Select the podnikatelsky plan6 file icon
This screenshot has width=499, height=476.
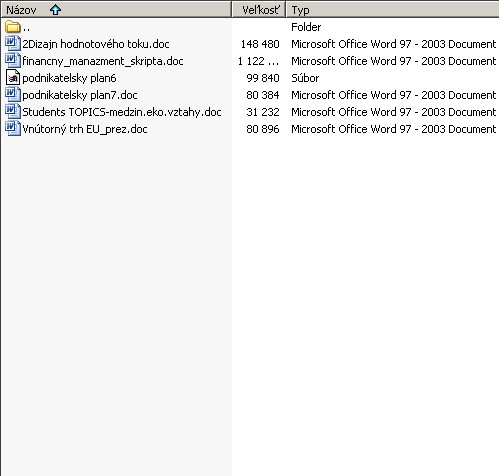point(13,78)
